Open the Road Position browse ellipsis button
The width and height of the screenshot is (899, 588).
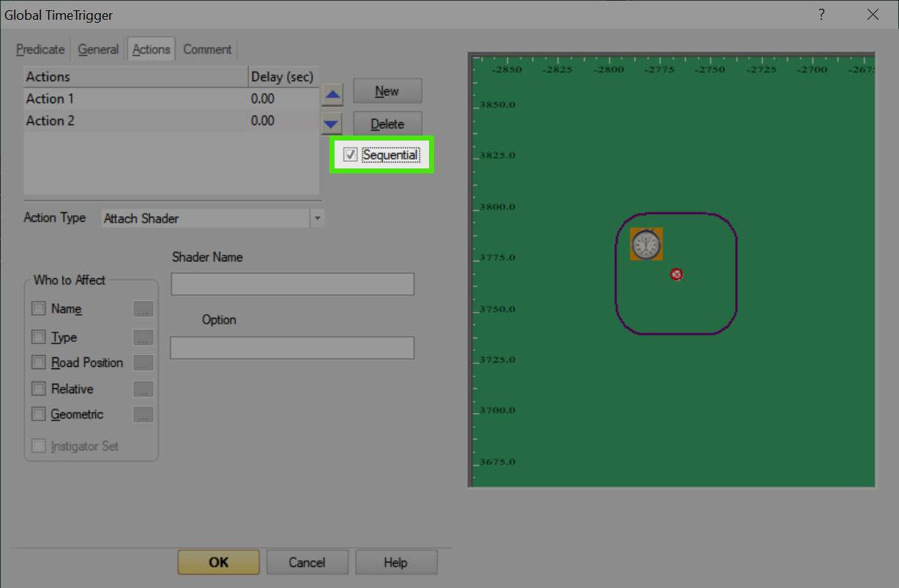pyautogui.click(x=143, y=363)
